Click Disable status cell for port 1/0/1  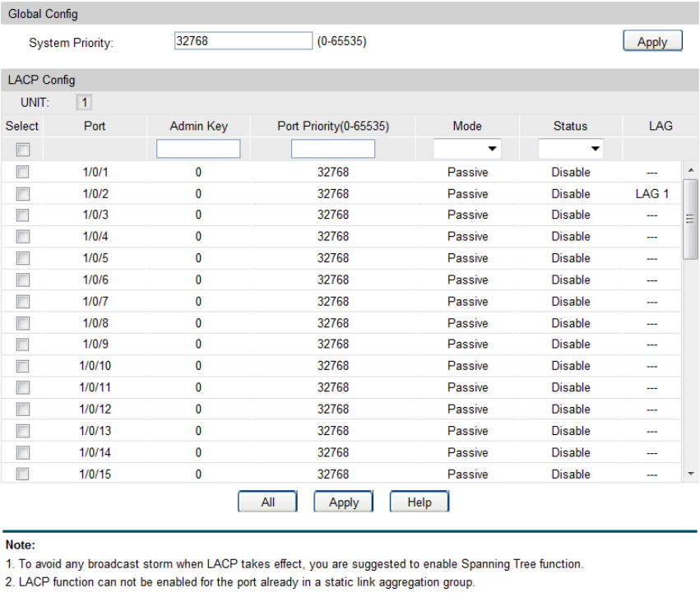pos(571,172)
